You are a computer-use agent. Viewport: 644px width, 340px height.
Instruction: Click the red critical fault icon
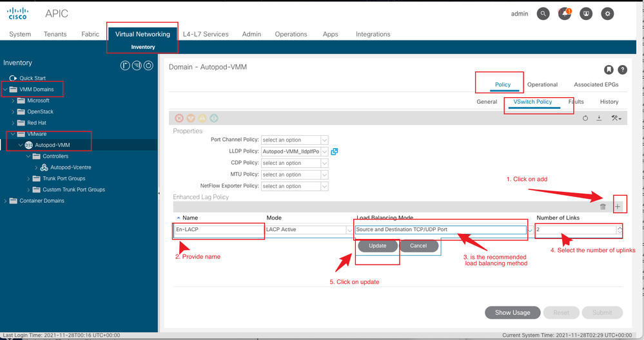click(x=179, y=118)
